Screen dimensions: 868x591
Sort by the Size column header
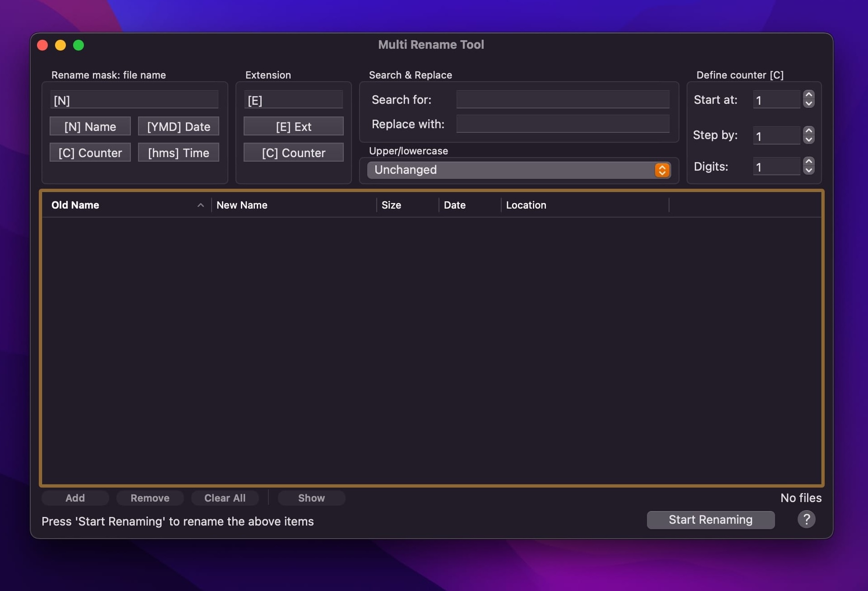(x=408, y=205)
